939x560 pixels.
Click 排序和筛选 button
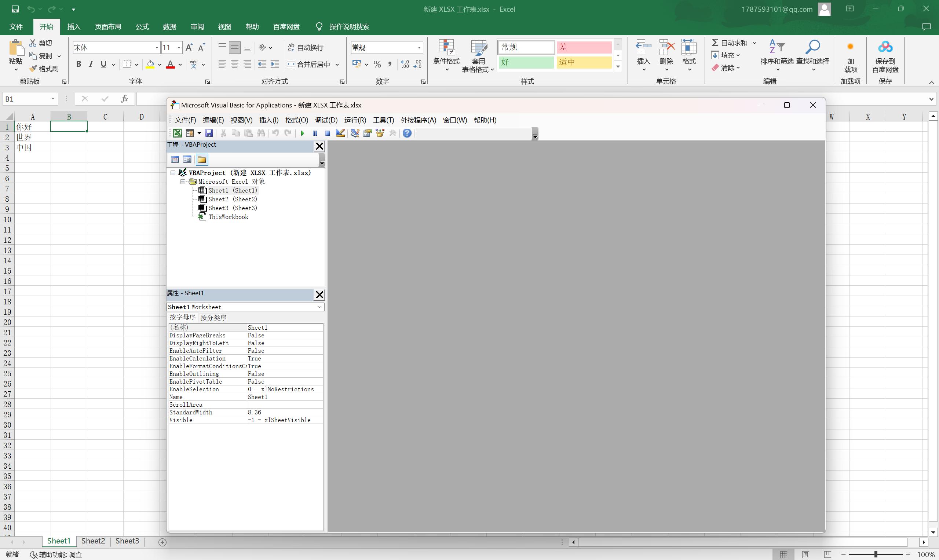pos(777,55)
